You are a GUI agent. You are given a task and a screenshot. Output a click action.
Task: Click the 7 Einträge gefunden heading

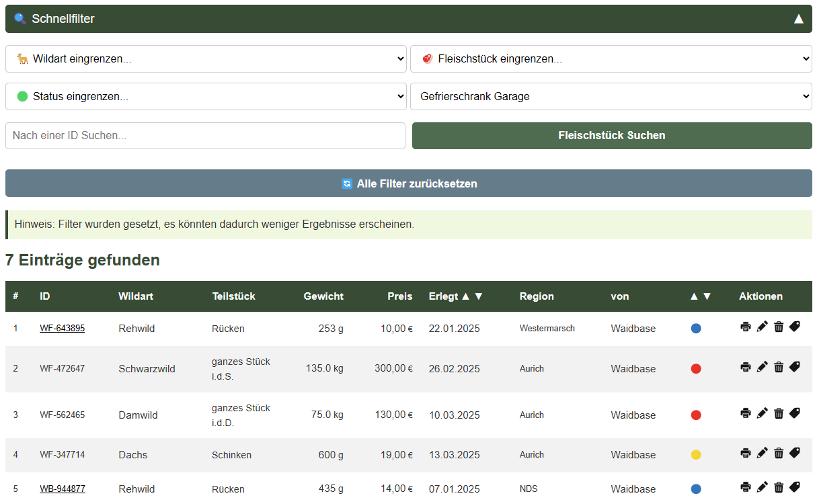(83, 260)
